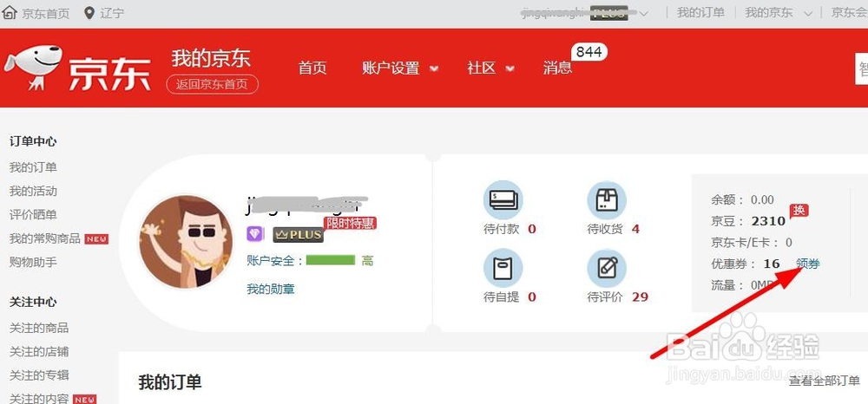Click the 我的京东 header title

[x=211, y=58]
